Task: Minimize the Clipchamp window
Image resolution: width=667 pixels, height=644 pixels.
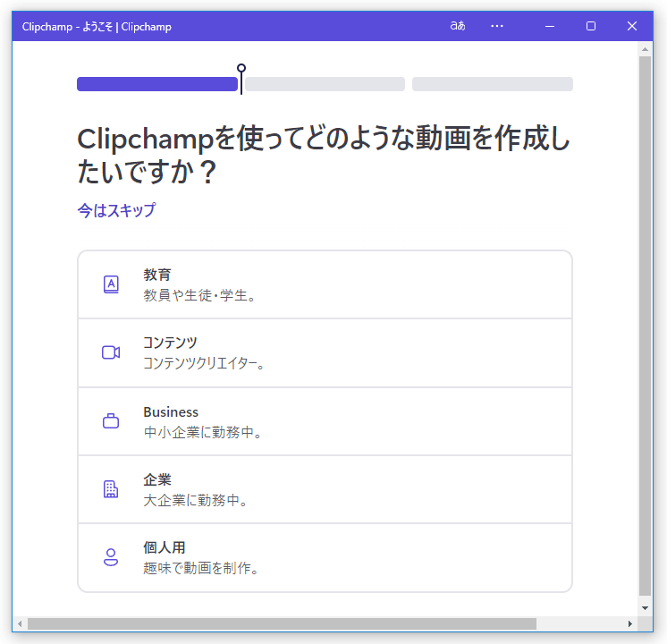Action: tap(550, 26)
